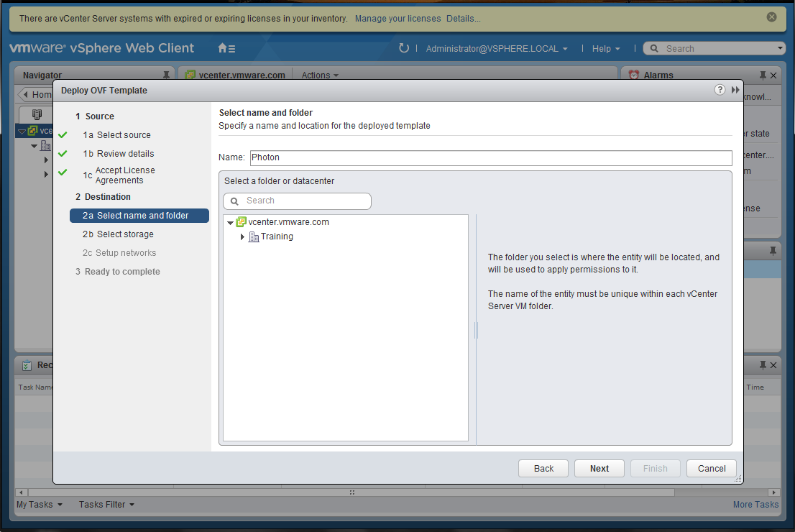Pin the work-in-progress panel on the right
Image resolution: width=795 pixels, height=532 pixels.
coord(773,250)
